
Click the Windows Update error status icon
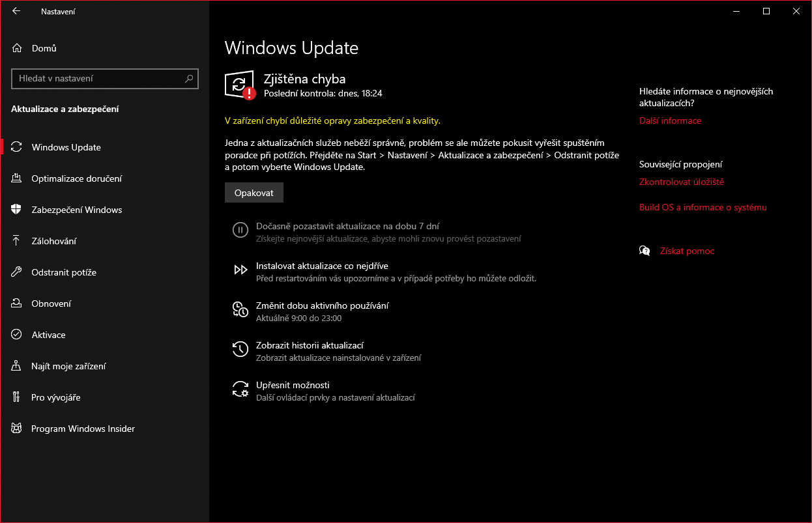point(240,85)
